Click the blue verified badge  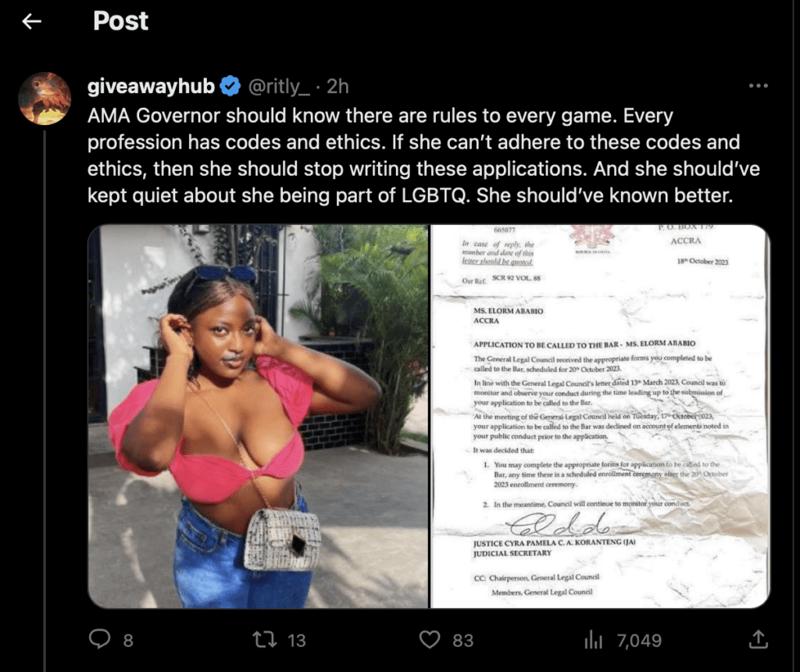click(x=230, y=86)
